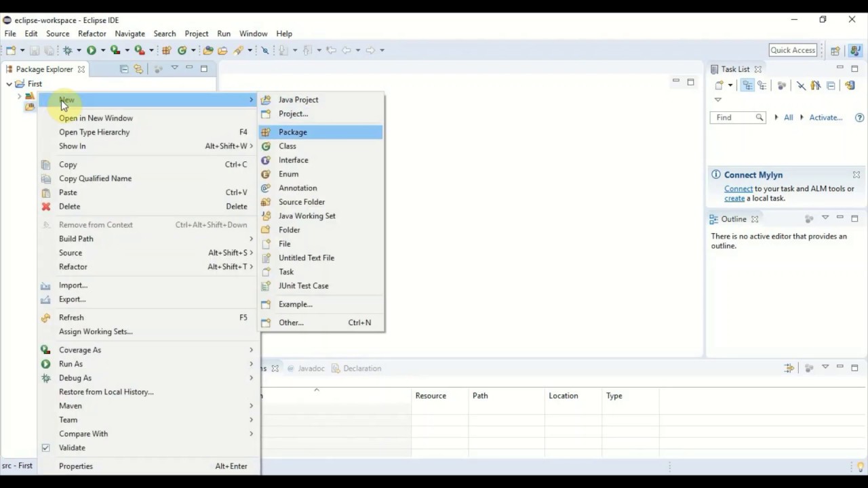The width and height of the screenshot is (868, 488).
Task: Toggle Show Only My Tasks in Task List
Action: pos(816,85)
